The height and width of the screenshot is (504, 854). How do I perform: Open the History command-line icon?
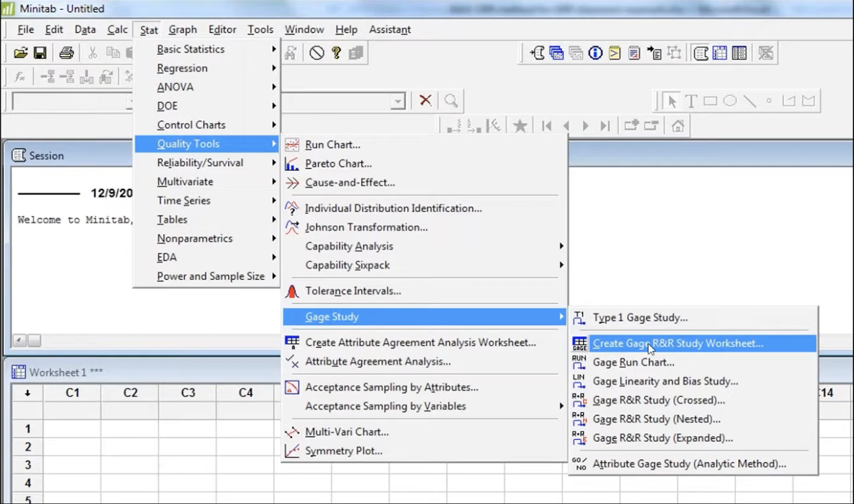pyautogui.click(x=615, y=53)
